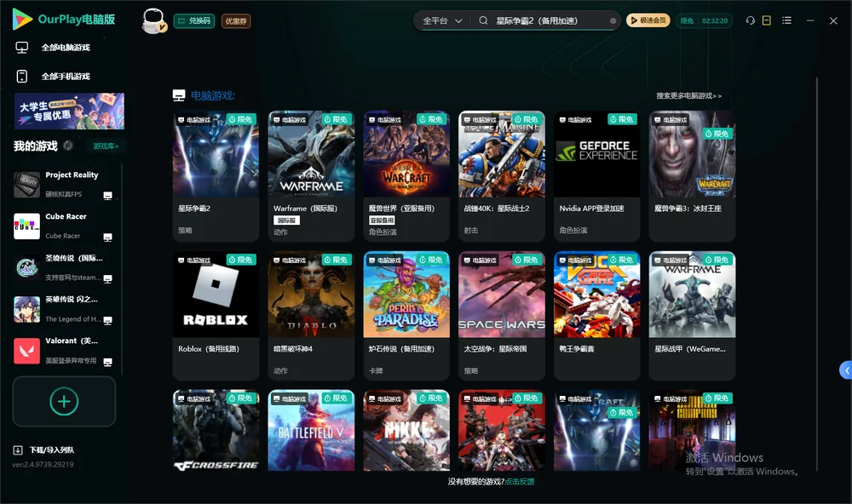This screenshot has width=852, height=504.
Task: Click PC icon on Cube Racer row
Action: [x=107, y=238]
